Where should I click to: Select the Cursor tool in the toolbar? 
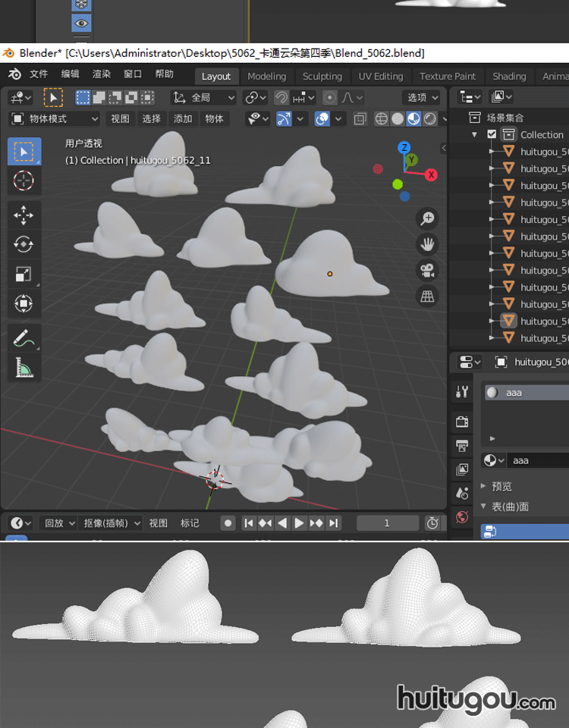(x=24, y=180)
